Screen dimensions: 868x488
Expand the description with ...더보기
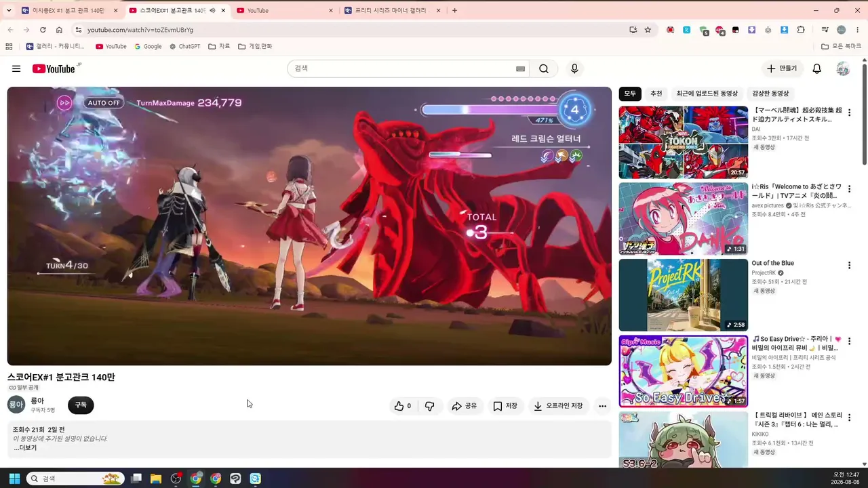point(25,448)
